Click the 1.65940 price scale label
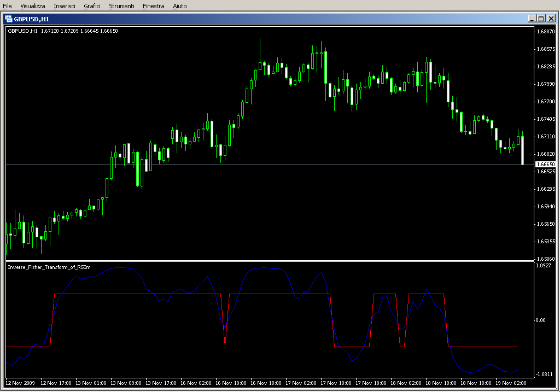Viewport: 560px width, 392px height. coord(546,207)
